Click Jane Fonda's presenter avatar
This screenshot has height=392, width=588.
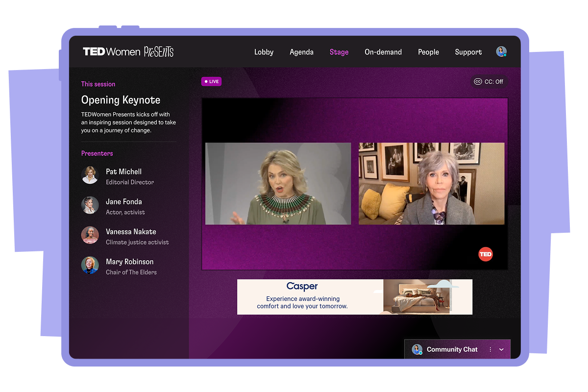click(90, 205)
